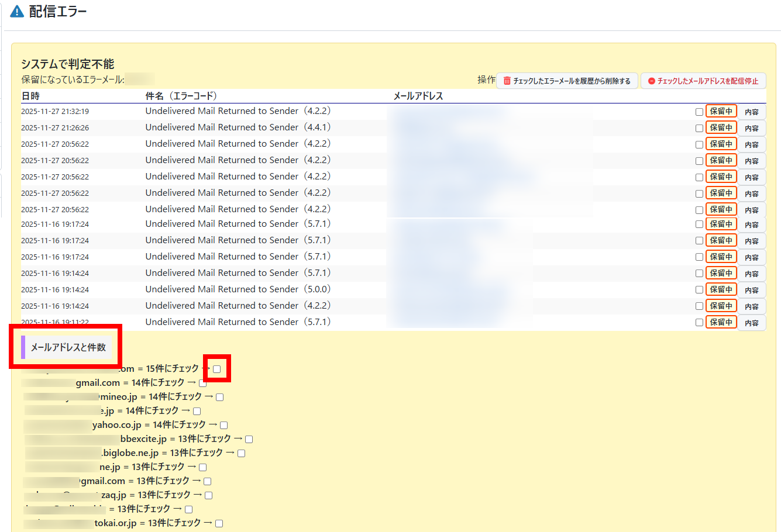Open 内容 for the 21:32:19 error
Image resolution: width=781 pixels, height=532 pixels.
(751, 112)
